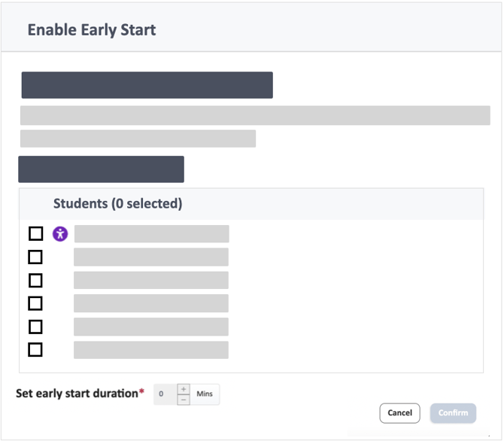
Task: Tick the first student checkbox
Action: [x=35, y=234]
